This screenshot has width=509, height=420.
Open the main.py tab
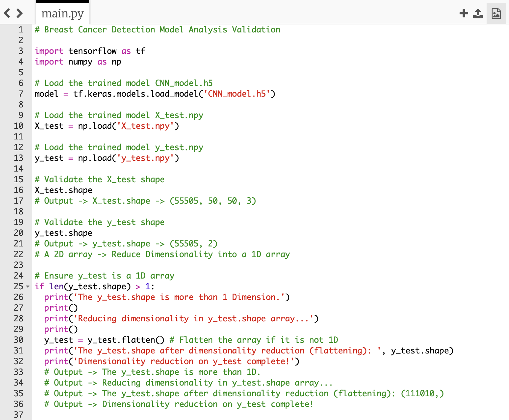(x=63, y=13)
